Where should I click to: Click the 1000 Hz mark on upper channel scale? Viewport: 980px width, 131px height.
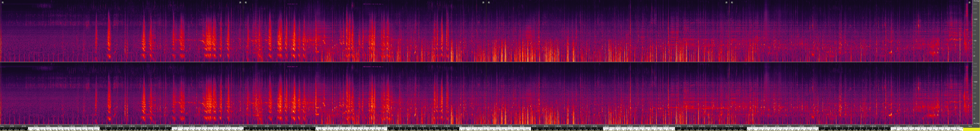coord(975,19)
